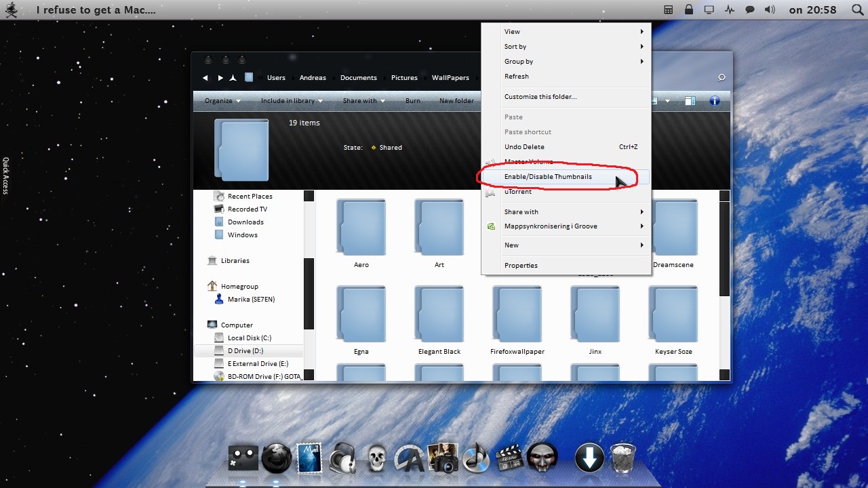The width and height of the screenshot is (868, 488).
Task: Open the clapperboard video app in dock
Action: coord(509,458)
